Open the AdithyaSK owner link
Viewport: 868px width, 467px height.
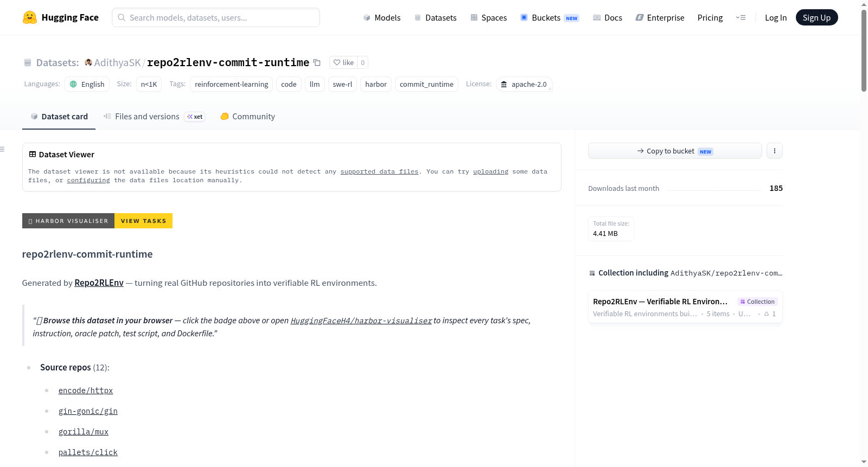tap(117, 62)
